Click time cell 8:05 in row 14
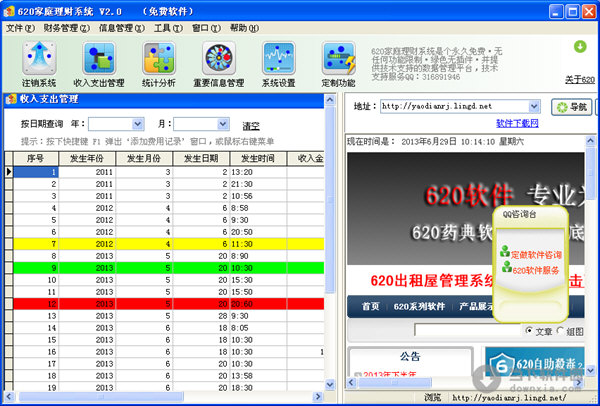 [258, 328]
